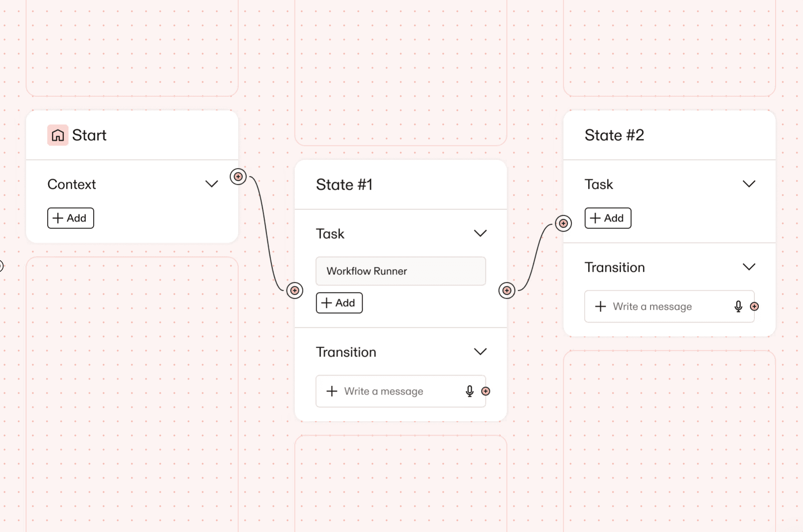Screen dimensions: 803x532
Task: Click the home icon beside Start
Action: point(57,135)
